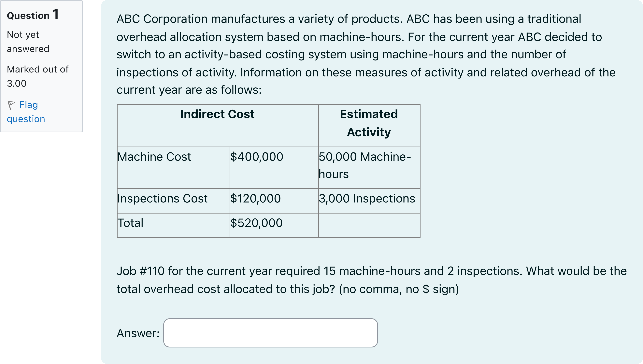Click the 'Job #110' question paragraph
The height and width of the screenshot is (364, 643).
pos(371,280)
